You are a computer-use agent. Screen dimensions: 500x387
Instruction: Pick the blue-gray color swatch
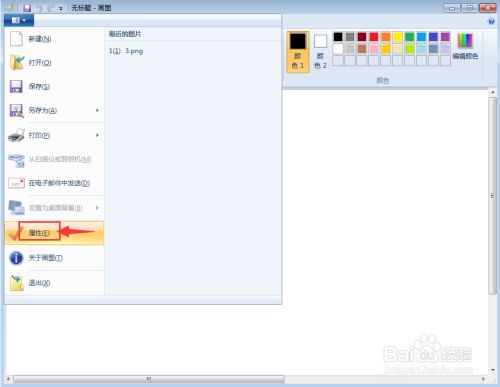[x=433, y=49]
